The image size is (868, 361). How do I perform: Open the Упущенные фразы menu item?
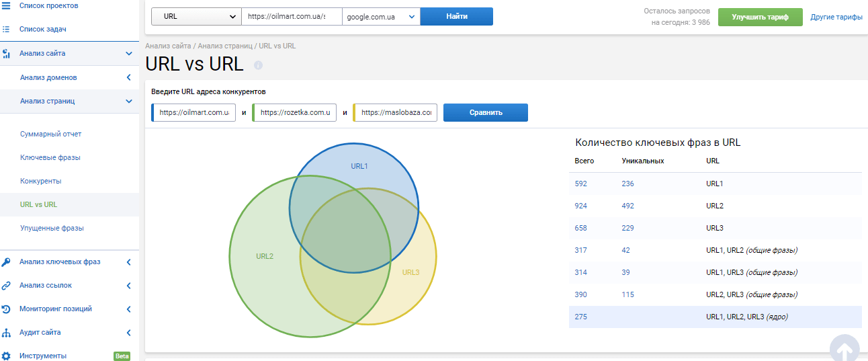pyautogui.click(x=52, y=229)
